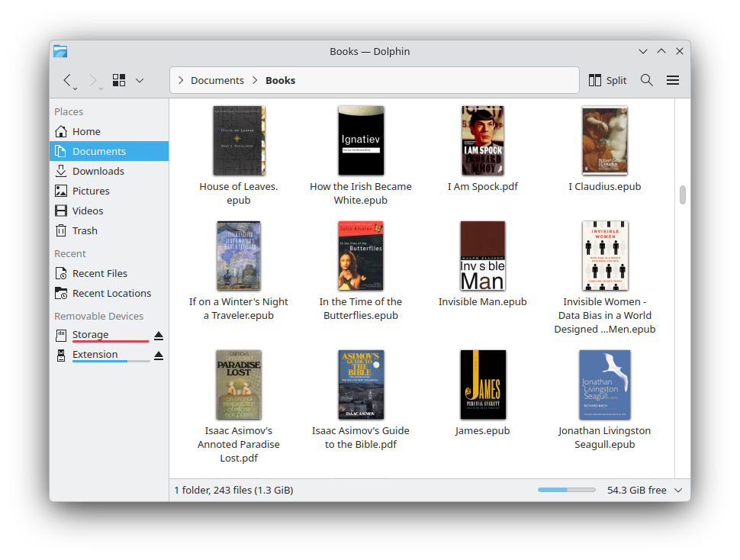The width and height of the screenshot is (740, 560).
Task: Click the Pictures image icon
Action: tap(61, 191)
